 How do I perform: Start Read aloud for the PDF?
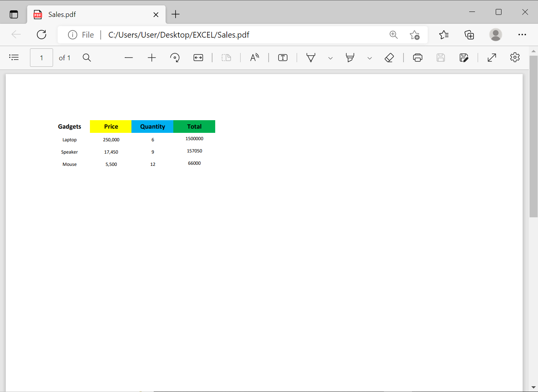254,58
